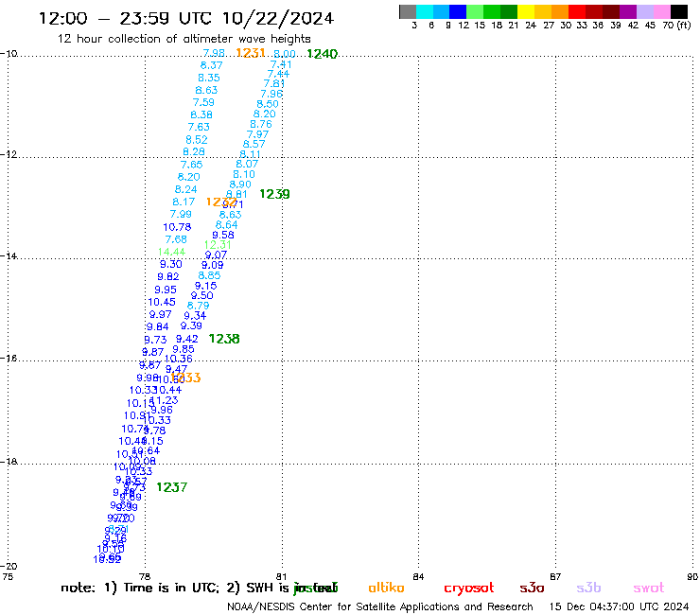Click the wave height value 9.50
Viewport: 700px width, 615px height.
tap(202, 295)
